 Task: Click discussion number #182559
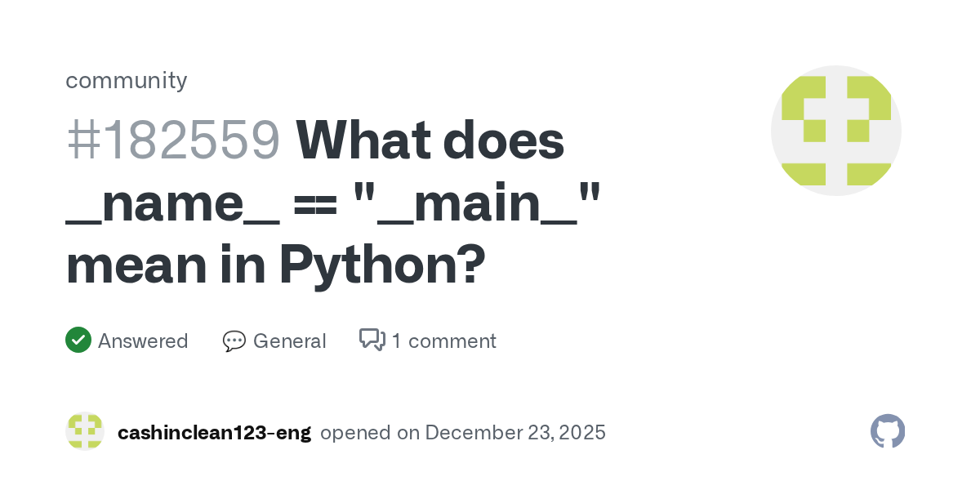[173, 141]
